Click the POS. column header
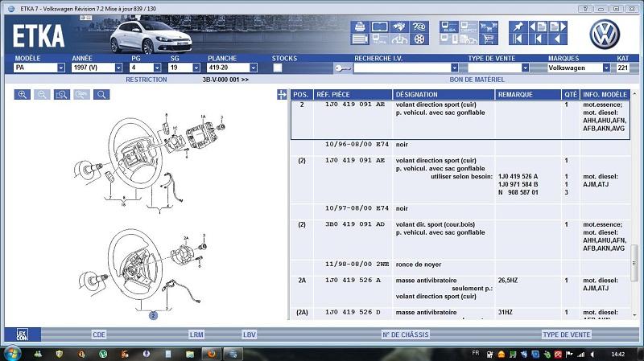This screenshot has height=361, width=644. coord(301,95)
